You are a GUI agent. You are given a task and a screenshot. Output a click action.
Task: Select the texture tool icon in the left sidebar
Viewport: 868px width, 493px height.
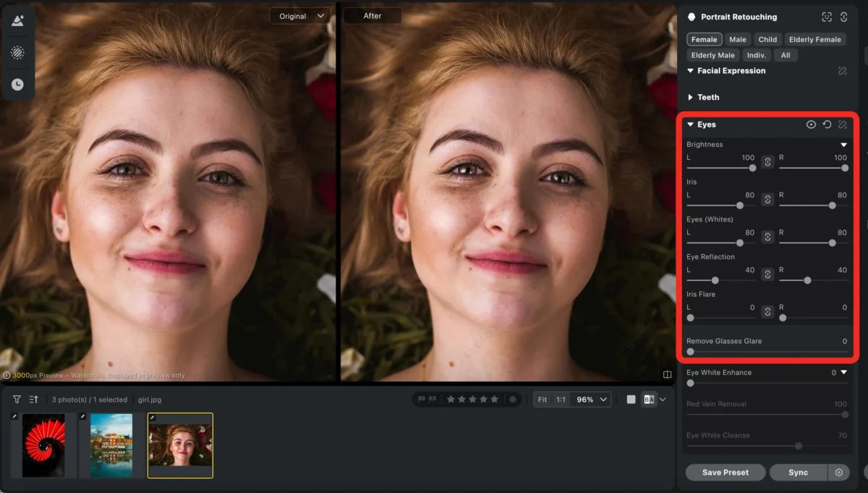(x=18, y=52)
